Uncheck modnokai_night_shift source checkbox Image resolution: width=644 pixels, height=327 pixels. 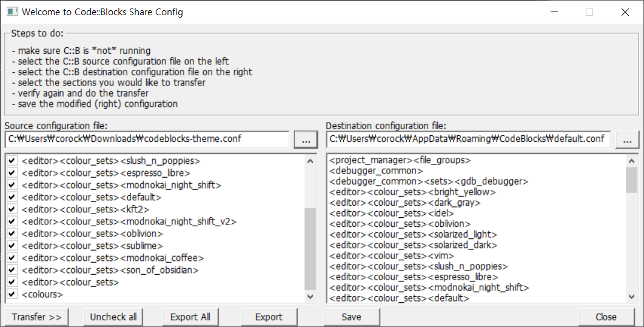click(12, 185)
